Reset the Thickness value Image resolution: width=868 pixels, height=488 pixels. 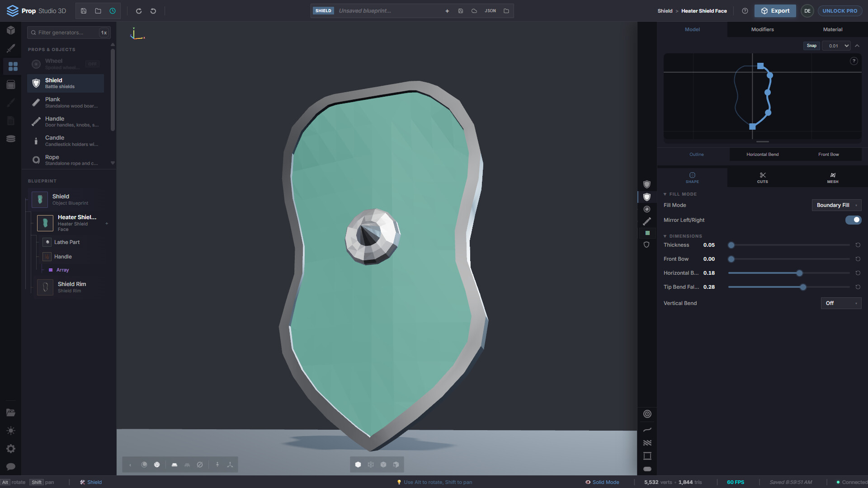coord(858,245)
